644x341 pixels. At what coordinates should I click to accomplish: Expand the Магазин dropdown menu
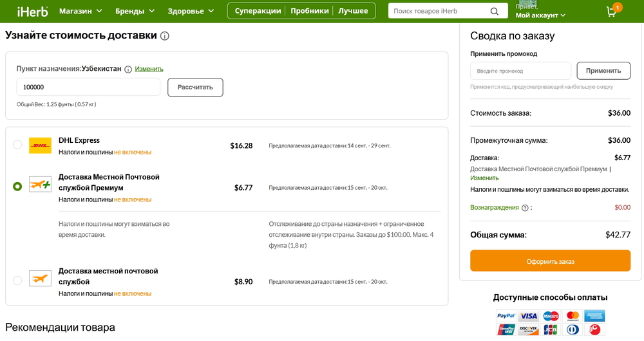(x=80, y=11)
